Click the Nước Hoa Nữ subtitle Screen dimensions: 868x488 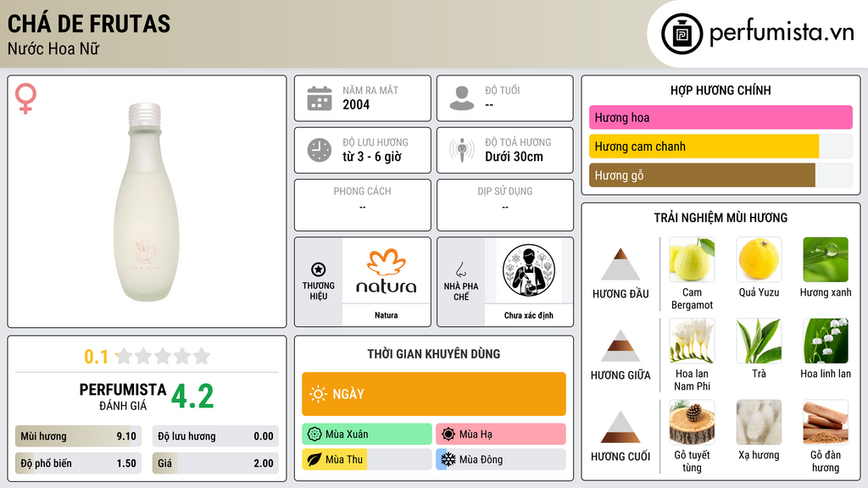point(53,49)
